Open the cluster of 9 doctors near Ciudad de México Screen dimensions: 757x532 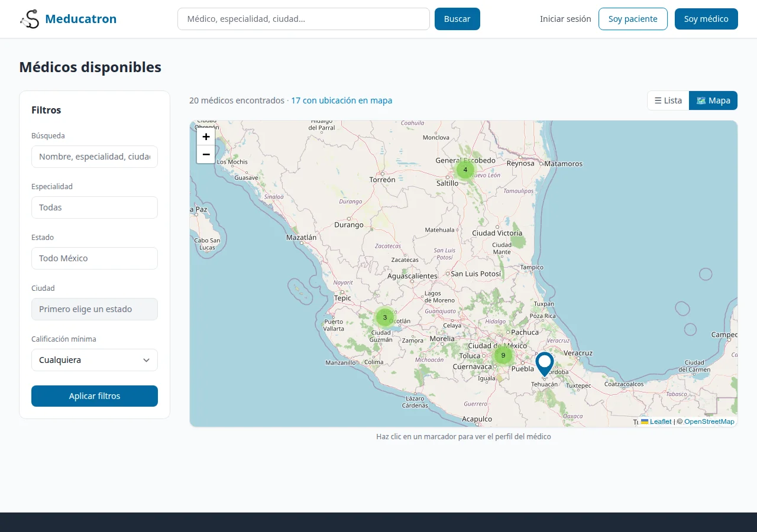tap(503, 355)
